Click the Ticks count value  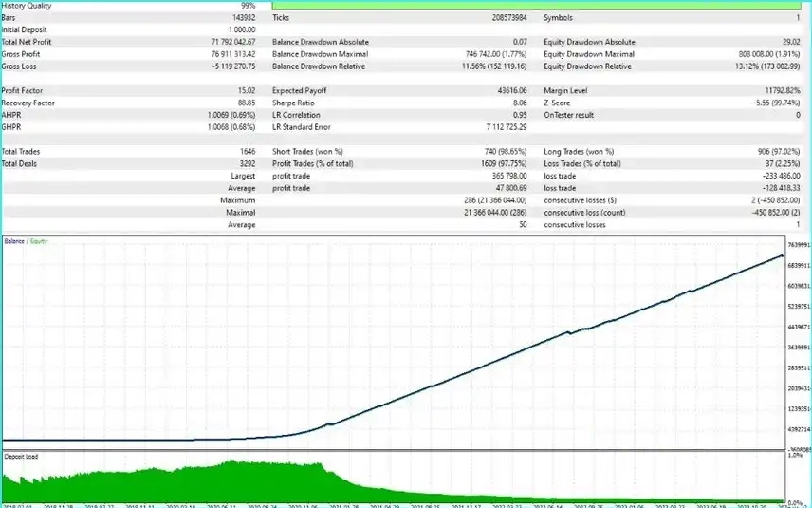tap(509, 18)
